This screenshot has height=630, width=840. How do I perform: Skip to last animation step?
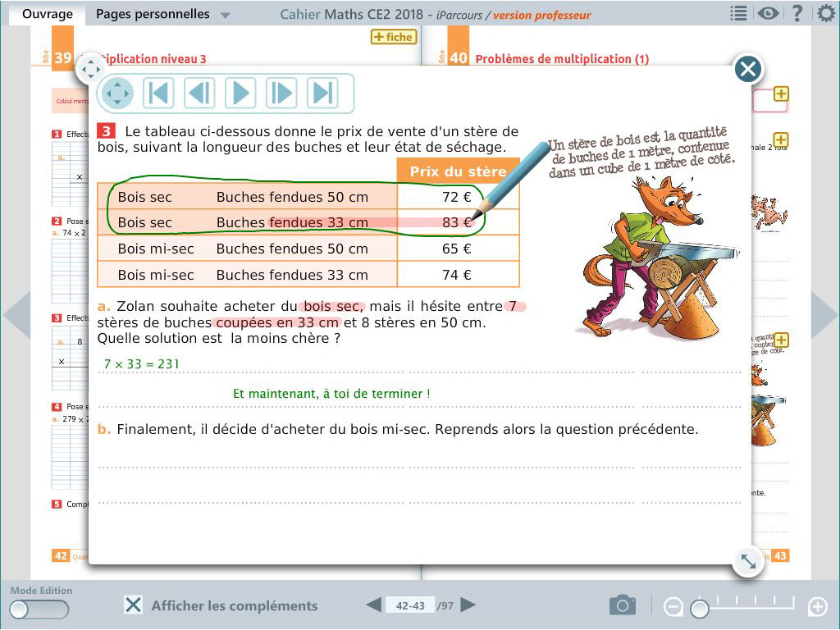click(322, 93)
